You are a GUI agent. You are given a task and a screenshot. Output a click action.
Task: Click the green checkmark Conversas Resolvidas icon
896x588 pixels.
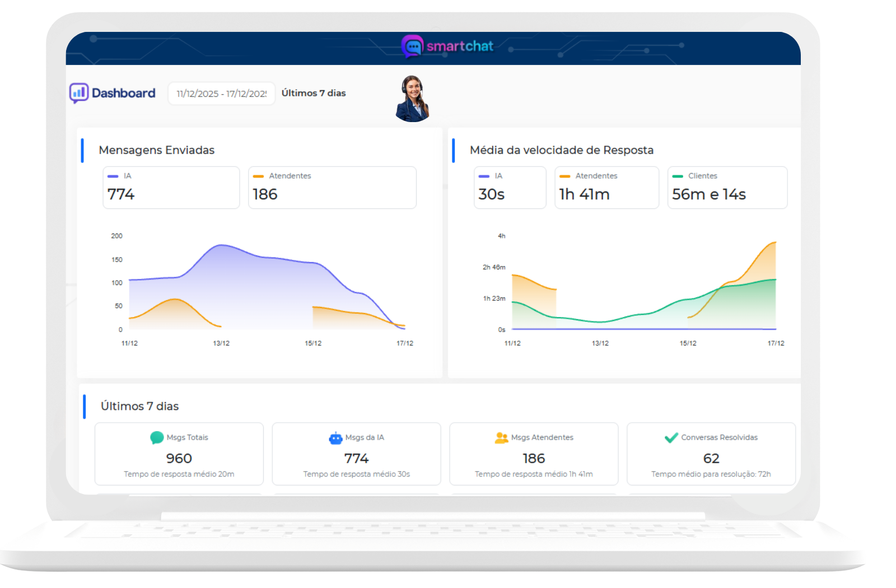click(x=671, y=438)
